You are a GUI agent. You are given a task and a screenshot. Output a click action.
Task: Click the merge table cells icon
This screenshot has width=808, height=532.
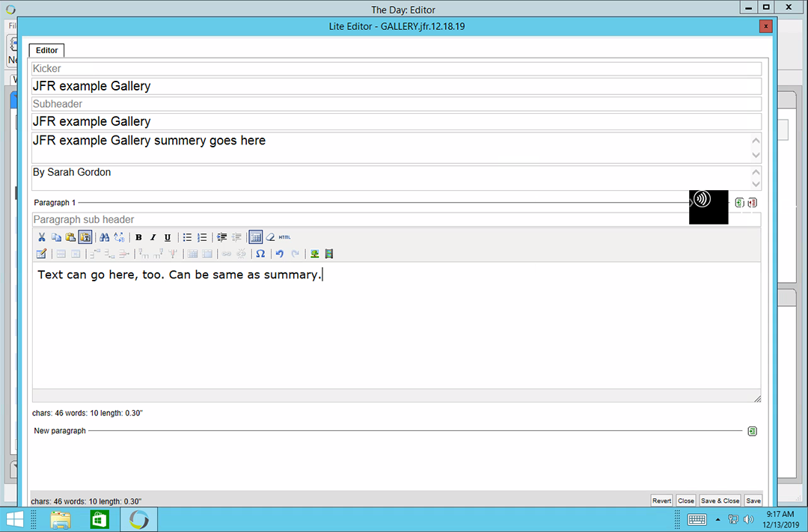(x=206, y=254)
